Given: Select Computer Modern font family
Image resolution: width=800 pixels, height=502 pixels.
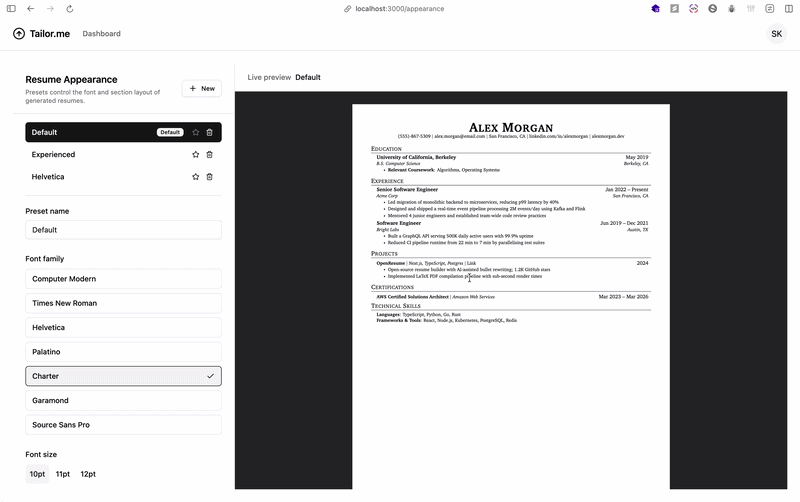Looking at the screenshot, I should [x=123, y=279].
